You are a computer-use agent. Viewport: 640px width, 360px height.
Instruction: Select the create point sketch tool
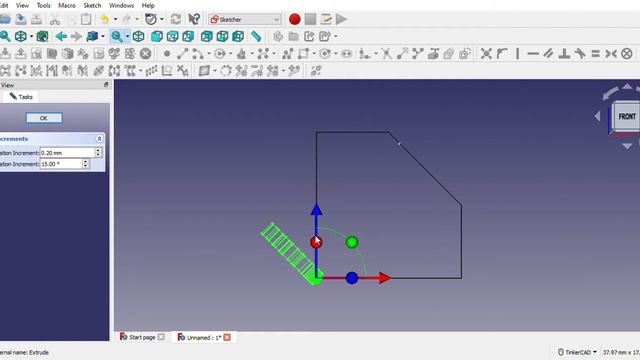click(167, 53)
